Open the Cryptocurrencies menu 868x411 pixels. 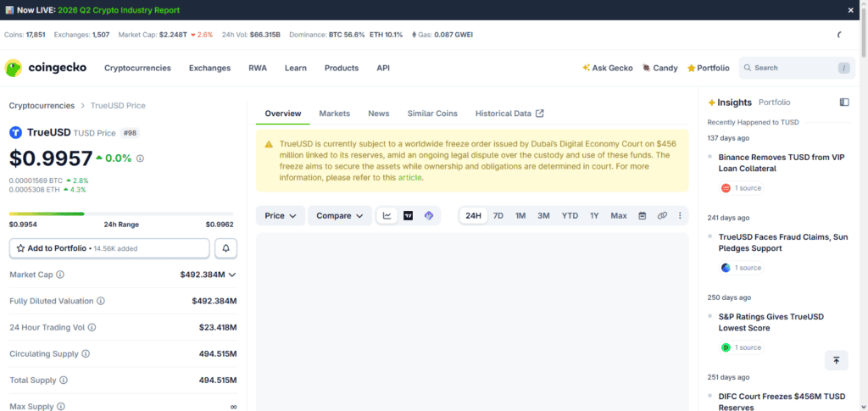(x=138, y=68)
